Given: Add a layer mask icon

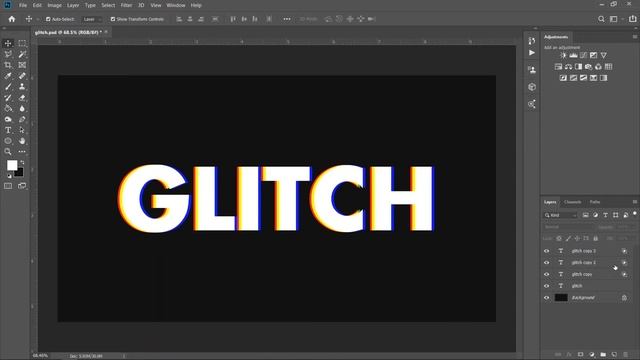Looking at the screenshot, I should [x=580, y=355].
